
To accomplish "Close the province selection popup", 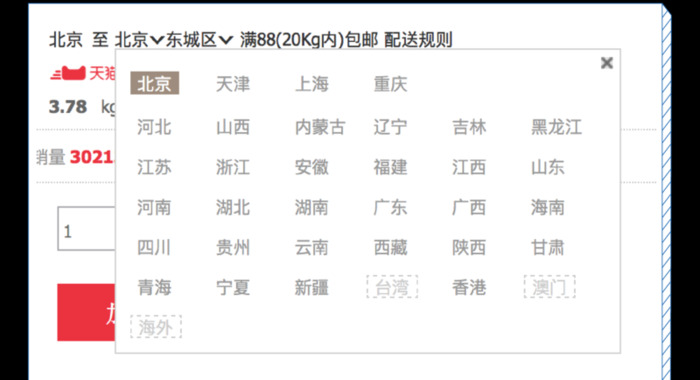I will 607,63.
